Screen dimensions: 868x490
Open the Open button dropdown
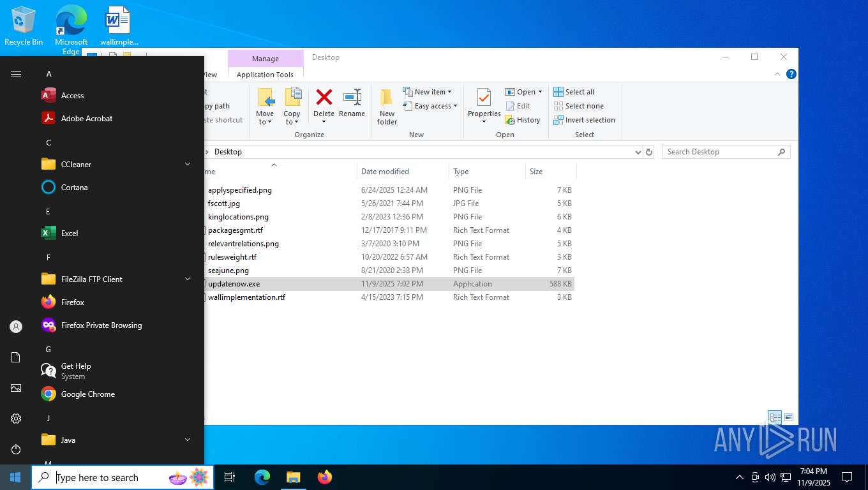540,92
